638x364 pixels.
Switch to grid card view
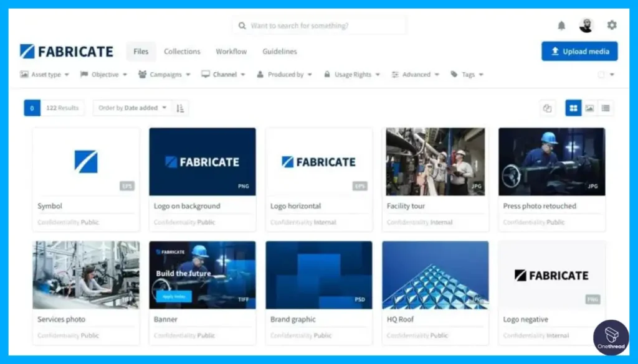(x=573, y=108)
